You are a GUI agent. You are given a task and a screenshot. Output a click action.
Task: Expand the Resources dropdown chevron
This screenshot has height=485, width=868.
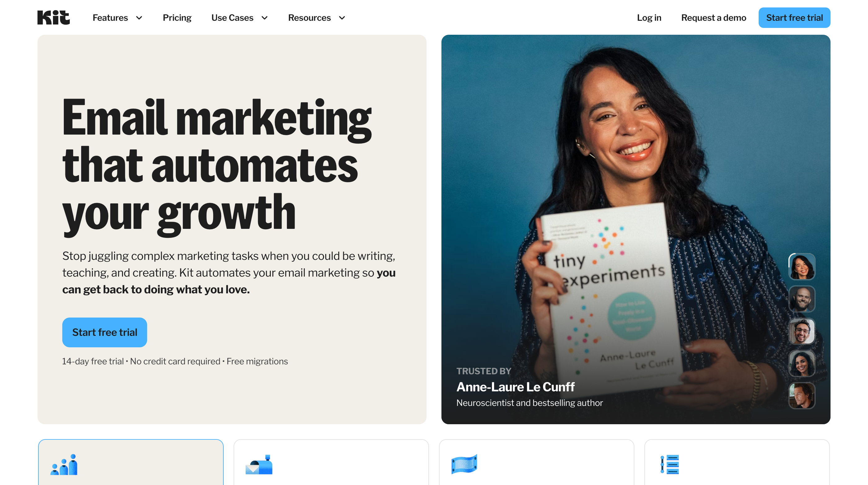pyautogui.click(x=342, y=18)
